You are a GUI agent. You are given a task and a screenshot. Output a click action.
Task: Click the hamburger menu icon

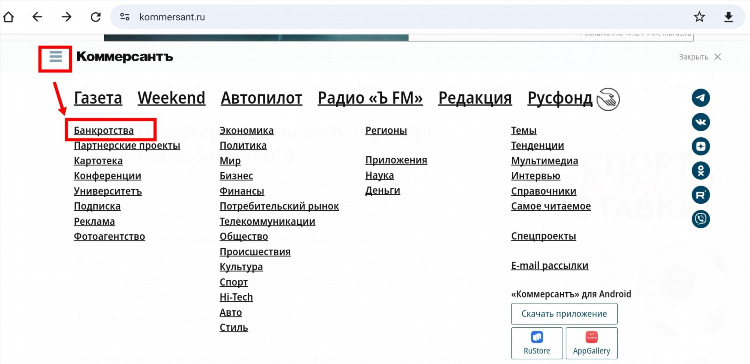point(56,57)
